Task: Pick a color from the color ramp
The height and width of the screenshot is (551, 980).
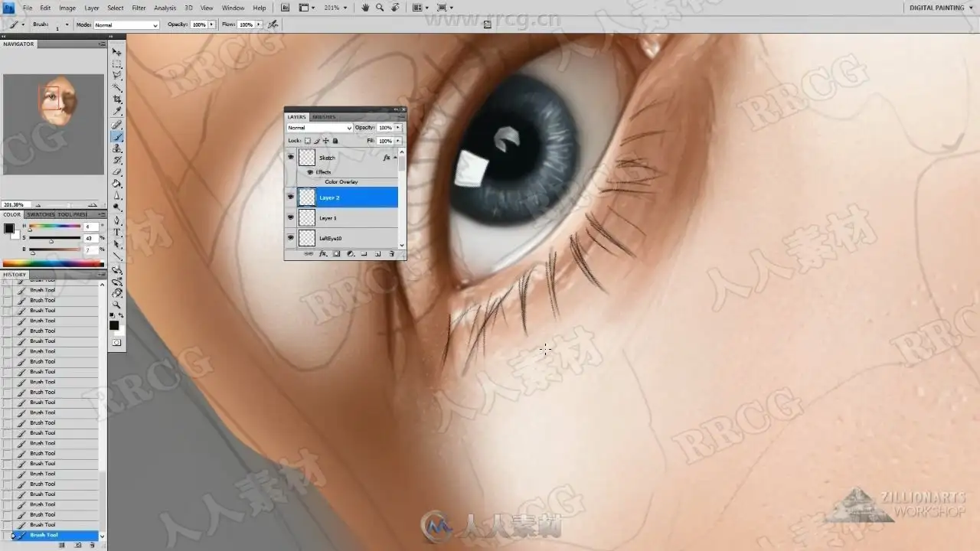Action: [x=53, y=264]
